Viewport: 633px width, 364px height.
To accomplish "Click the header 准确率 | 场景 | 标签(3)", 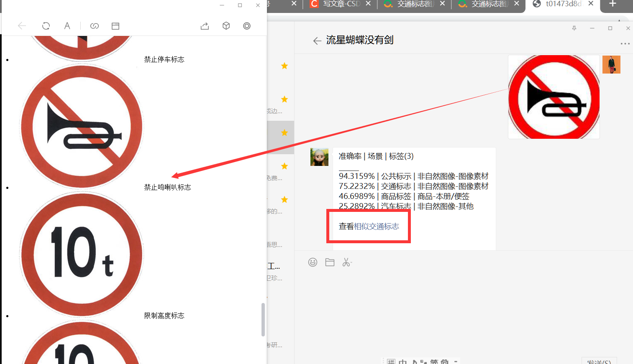I will (376, 156).
